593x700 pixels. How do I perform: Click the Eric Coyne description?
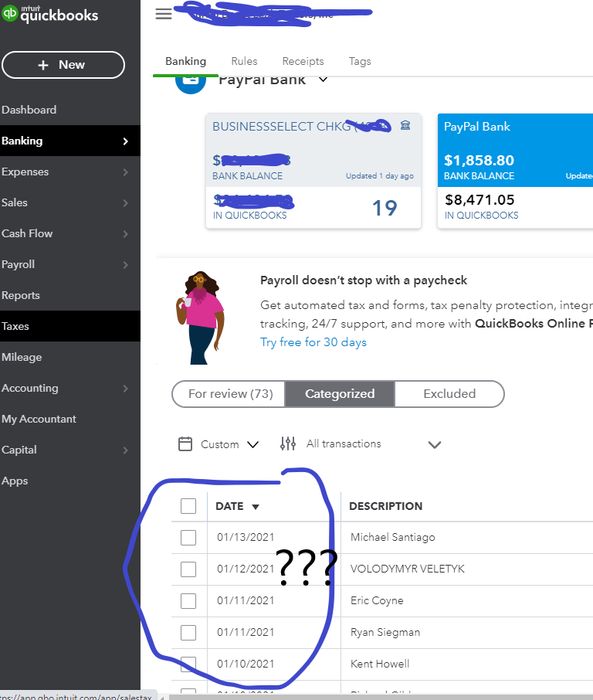pyautogui.click(x=377, y=600)
